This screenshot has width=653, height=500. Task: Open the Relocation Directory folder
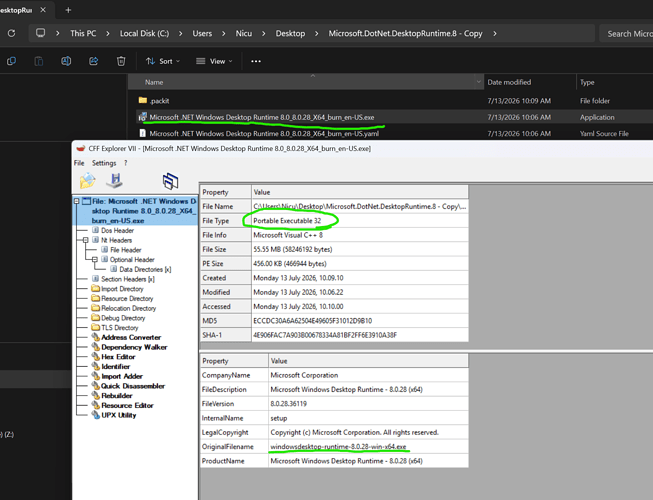[128, 308]
